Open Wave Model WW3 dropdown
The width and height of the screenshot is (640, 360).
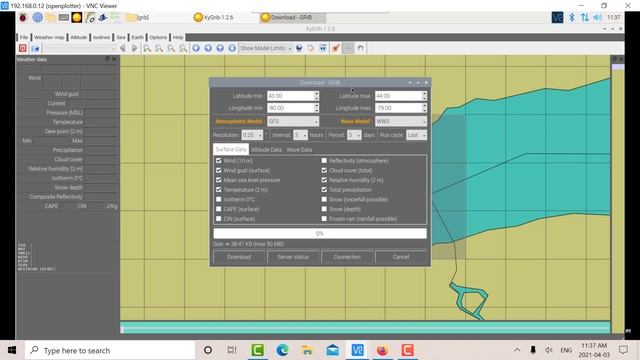click(x=401, y=121)
